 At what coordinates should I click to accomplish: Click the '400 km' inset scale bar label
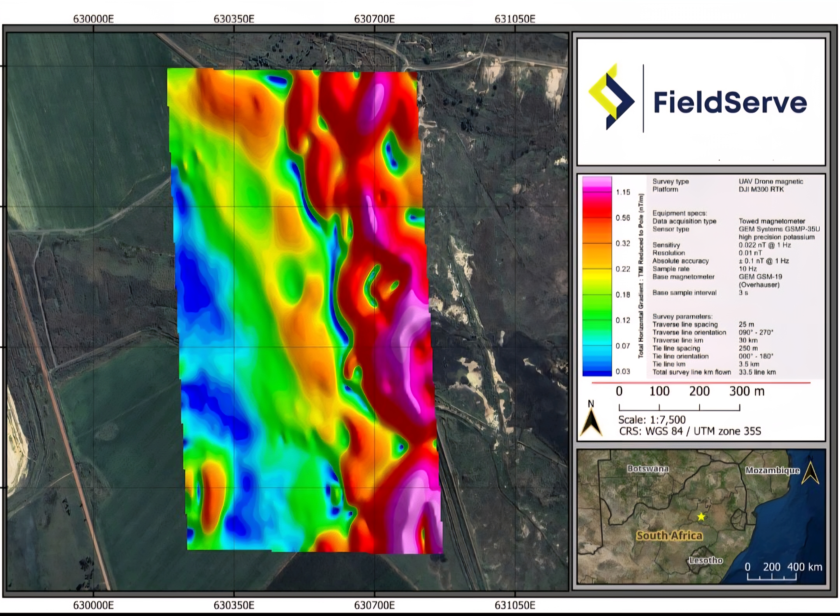[805, 567]
